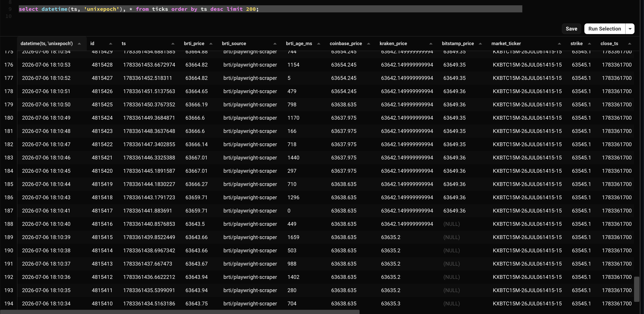This screenshot has width=644, height=314.
Task: Click close_ts cell in row 186
Action: tap(617, 197)
